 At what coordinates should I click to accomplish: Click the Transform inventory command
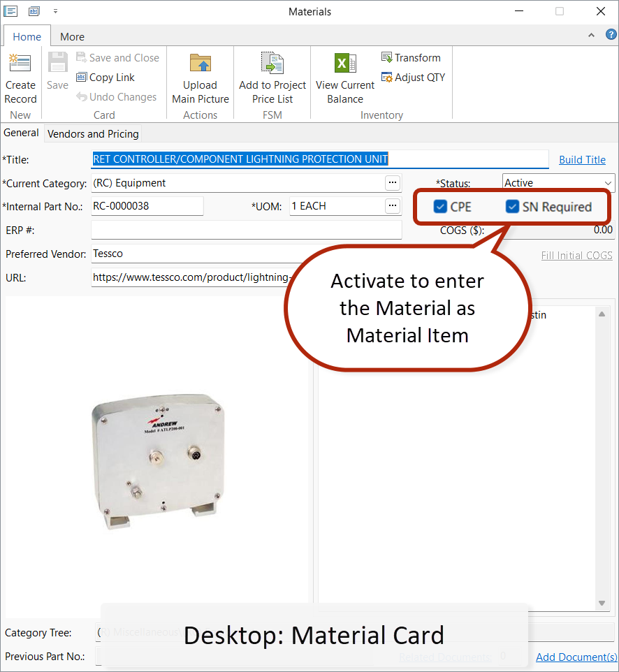pos(411,57)
